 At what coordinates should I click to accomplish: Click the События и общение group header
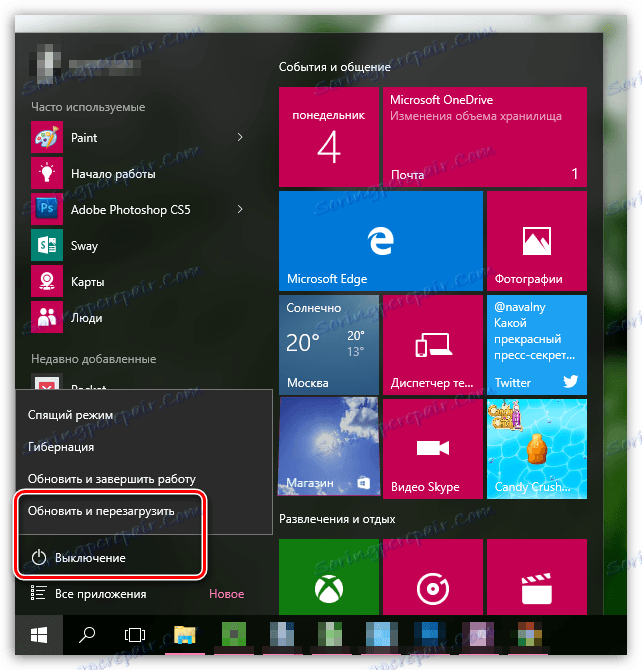point(335,67)
